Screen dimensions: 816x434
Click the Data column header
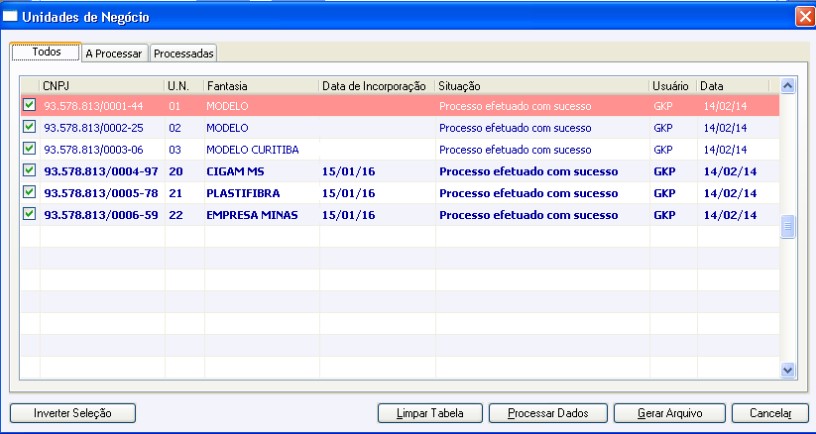(x=733, y=86)
